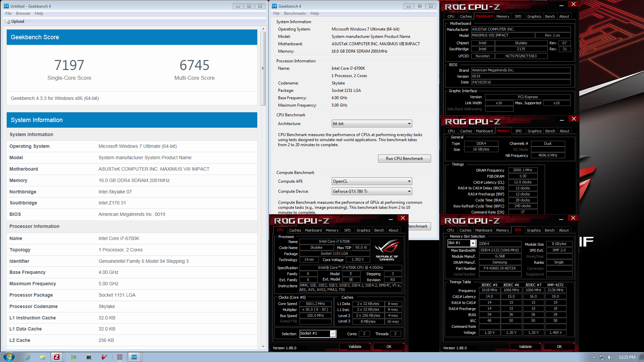
Task: Click the Multi-Core Score value 6745
Action: [x=195, y=65]
